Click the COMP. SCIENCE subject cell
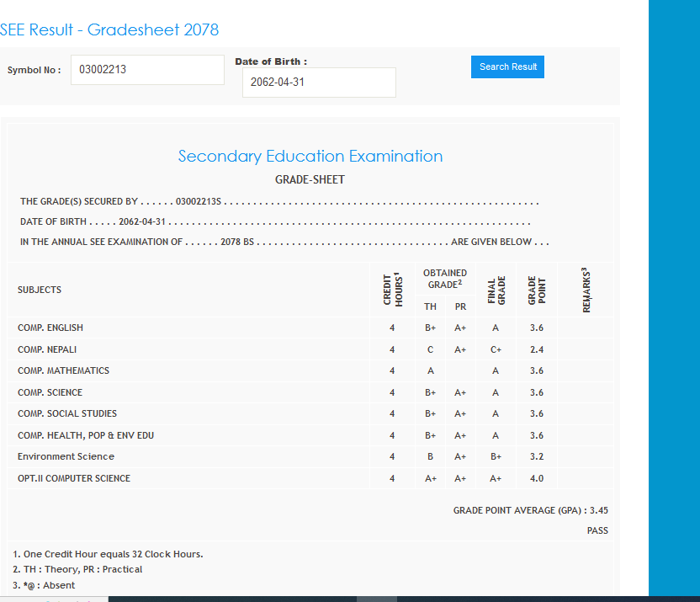This screenshot has width=700, height=602. 50,392
